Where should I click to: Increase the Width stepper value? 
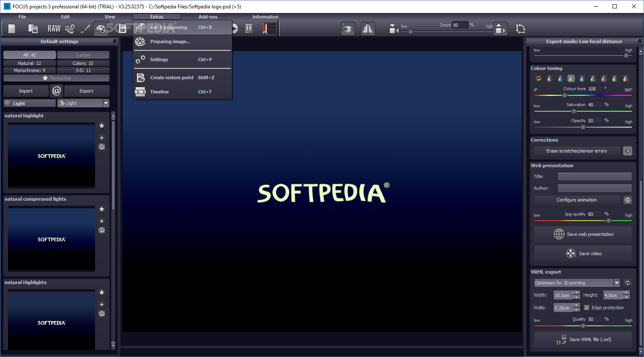577,293
